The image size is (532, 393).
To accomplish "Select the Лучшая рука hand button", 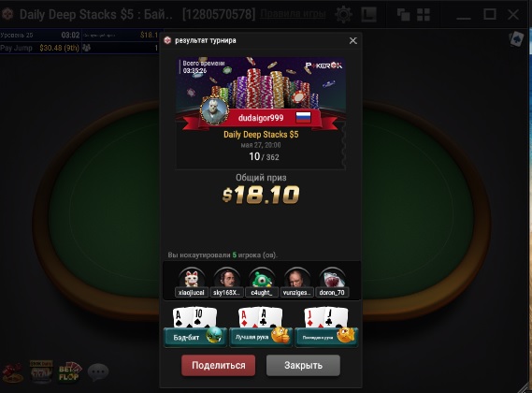I will click(x=261, y=337).
